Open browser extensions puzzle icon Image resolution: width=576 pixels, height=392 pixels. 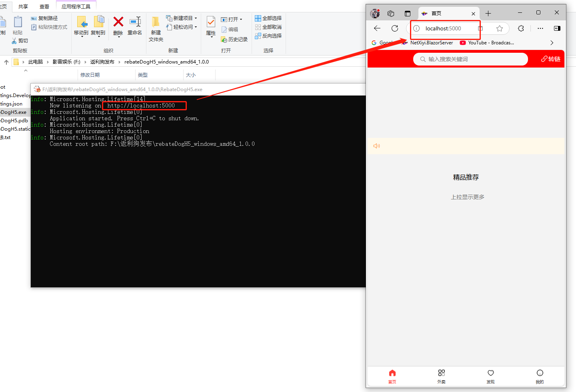(521, 28)
